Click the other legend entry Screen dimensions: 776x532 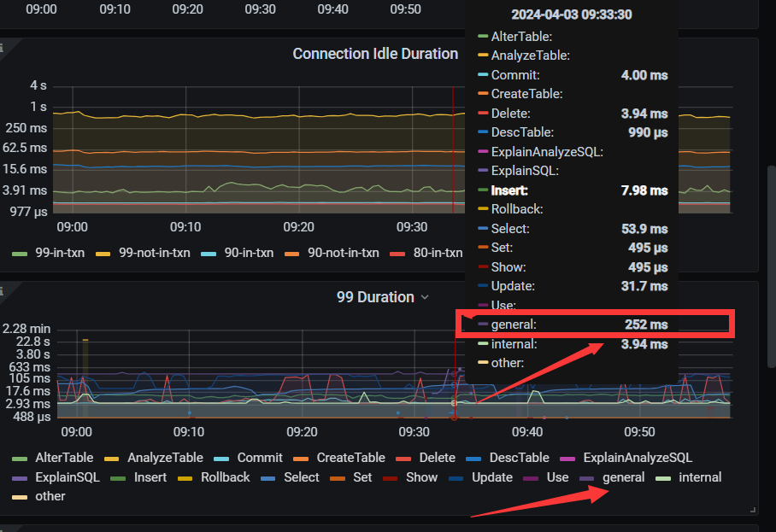click(x=50, y=496)
